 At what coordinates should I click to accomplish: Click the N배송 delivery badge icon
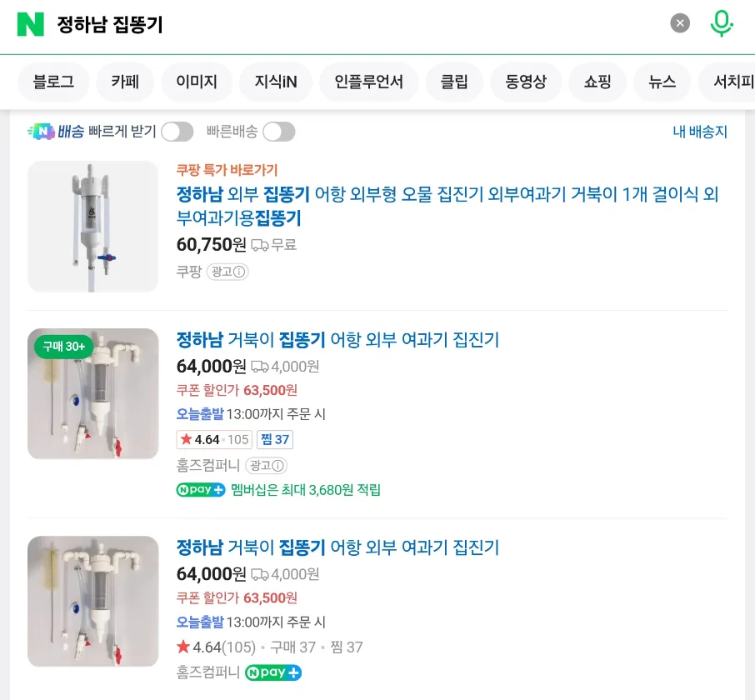pyautogui.click(x=42, y=131)
